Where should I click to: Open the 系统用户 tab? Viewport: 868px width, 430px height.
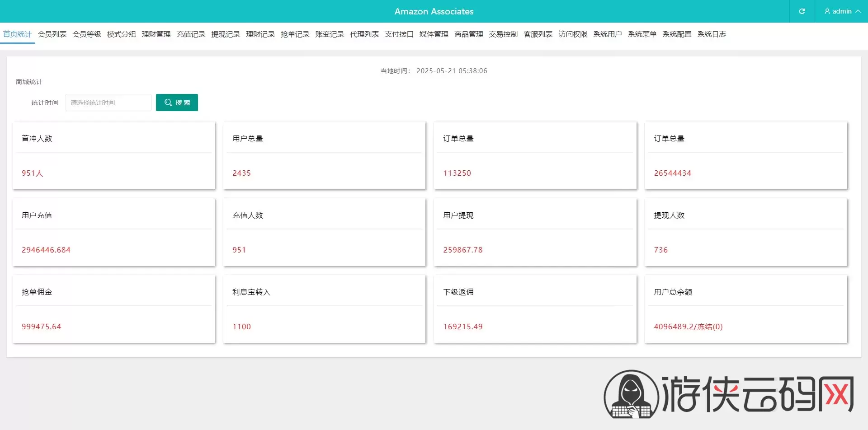(x=607, y=34)
